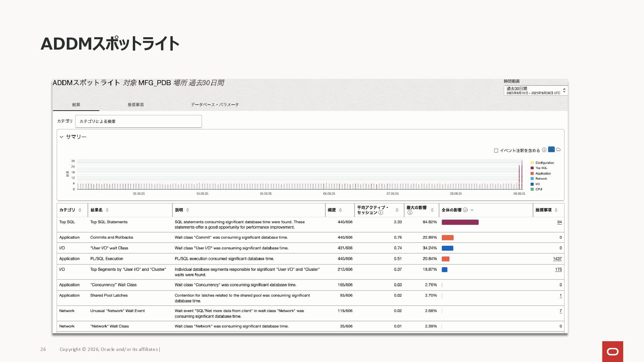Switch to 推奨事項 tab
Viewport: 644px width, 362px height.
click(136, 105)
